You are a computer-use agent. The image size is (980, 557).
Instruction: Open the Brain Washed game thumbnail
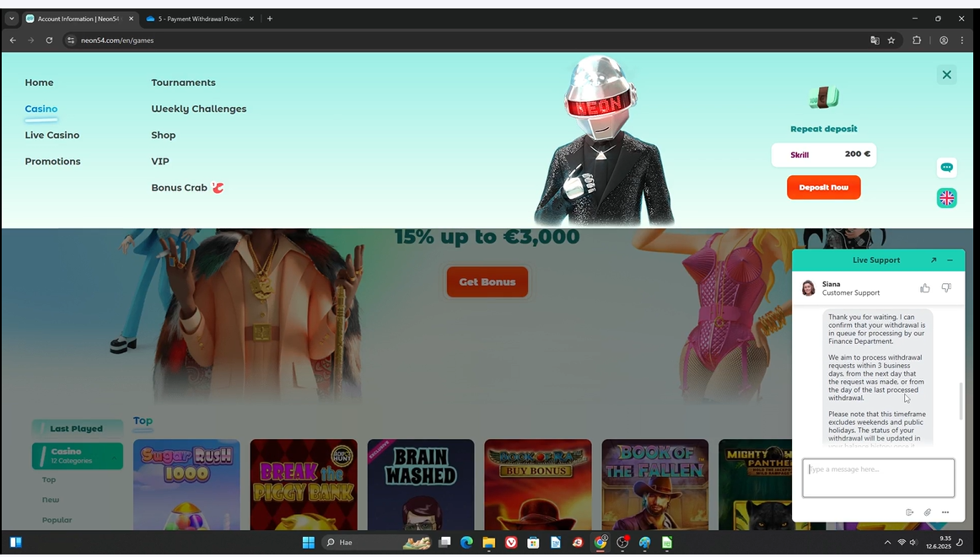click(x=421, y=485)
